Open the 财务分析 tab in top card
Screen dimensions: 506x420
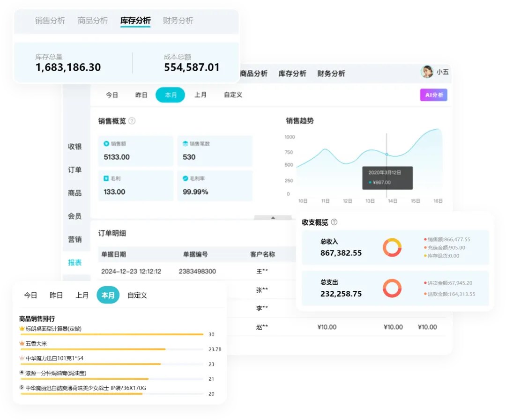click(178, 21)
